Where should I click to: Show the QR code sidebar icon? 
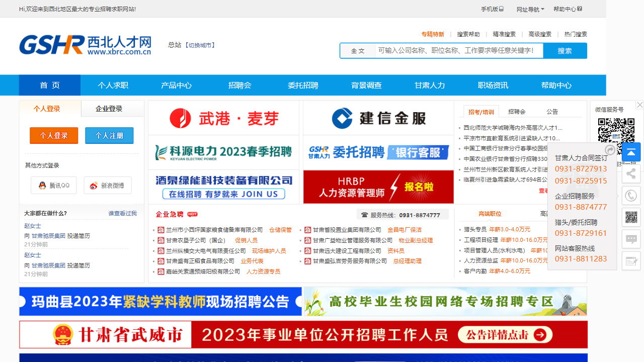point(631,217)
